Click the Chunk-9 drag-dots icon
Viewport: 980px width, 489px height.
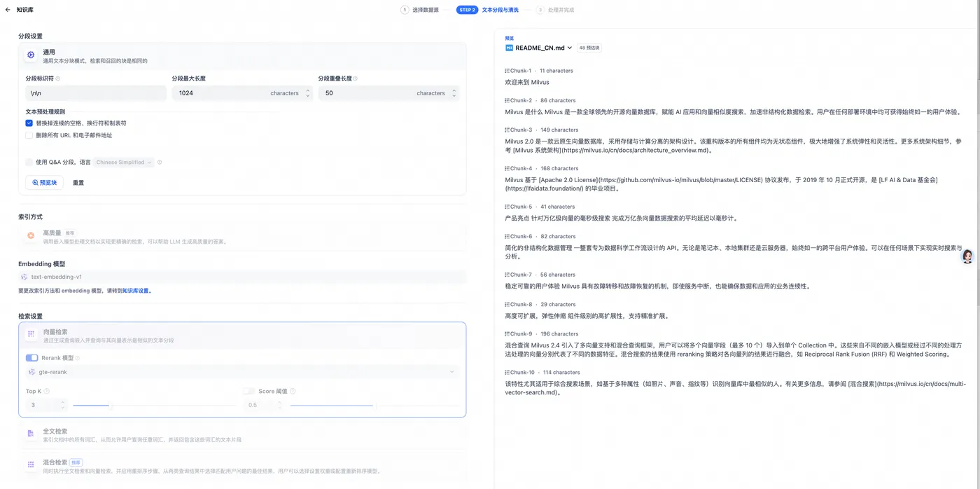[507, 333]
